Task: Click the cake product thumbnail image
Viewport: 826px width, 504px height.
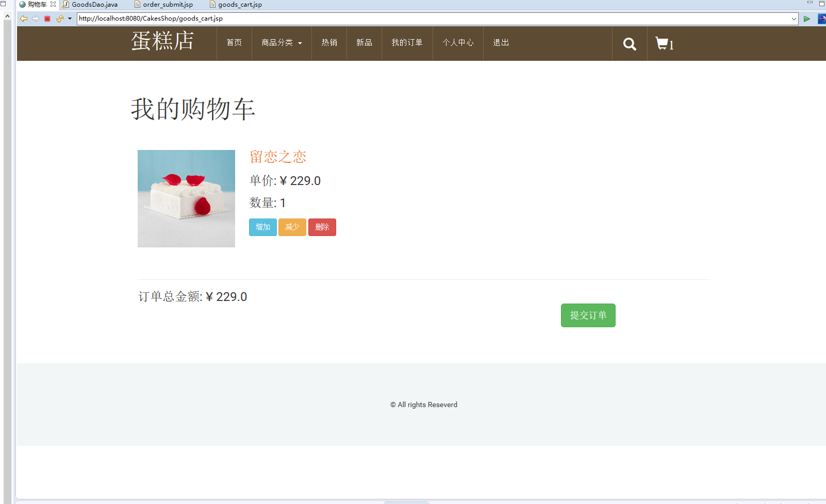Action: point(186,198)
